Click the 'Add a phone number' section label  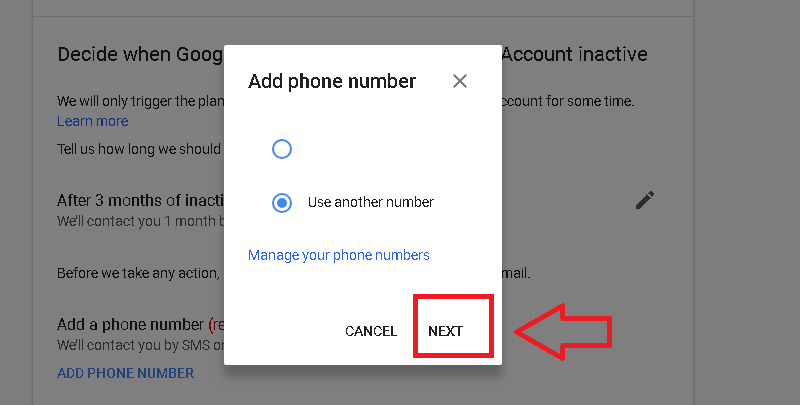(131, 324)
